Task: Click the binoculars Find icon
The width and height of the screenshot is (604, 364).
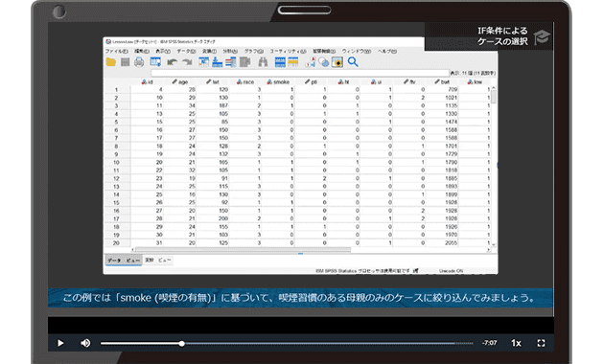Action: pos(263,62)
